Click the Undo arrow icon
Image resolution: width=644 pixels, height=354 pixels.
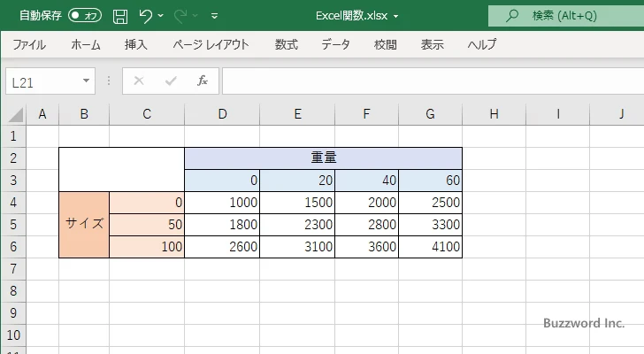click(145, 16)
